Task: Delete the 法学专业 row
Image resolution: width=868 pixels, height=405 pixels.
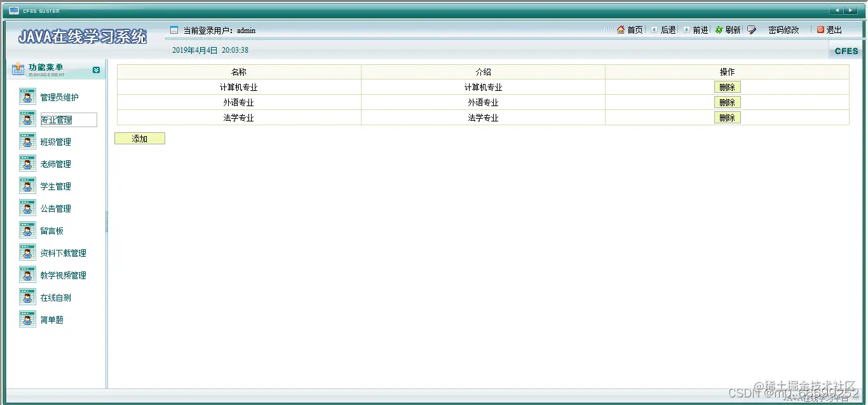Action: (727, 118)
